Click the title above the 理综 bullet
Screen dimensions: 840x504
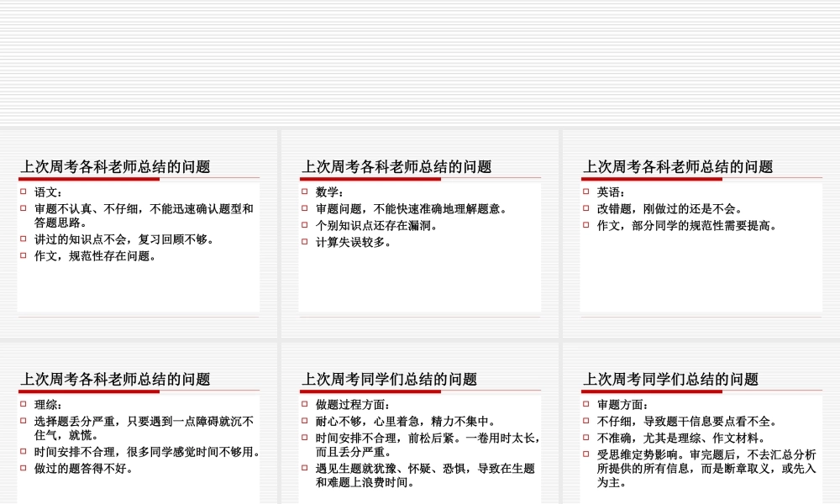tap(115, 380)
